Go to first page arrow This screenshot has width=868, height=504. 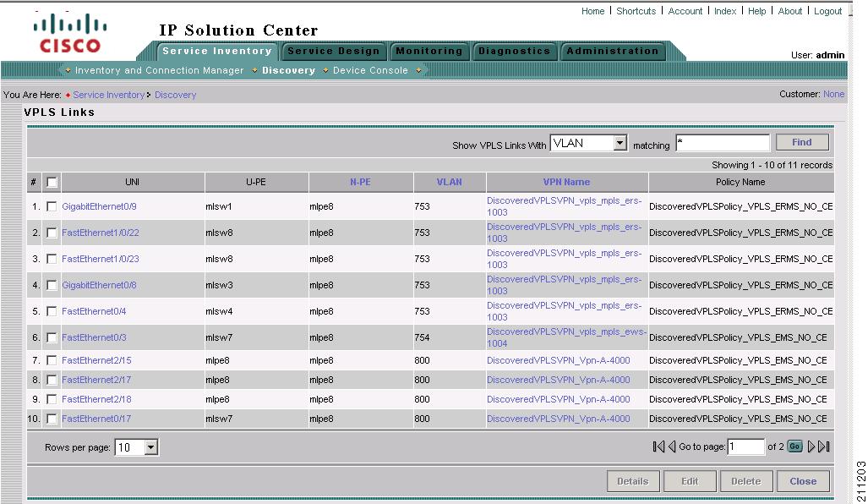point(658,446)
